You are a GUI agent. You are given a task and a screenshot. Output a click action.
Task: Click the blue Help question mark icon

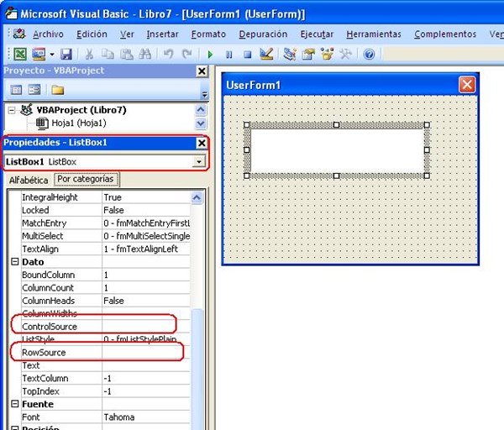(369, 54)
